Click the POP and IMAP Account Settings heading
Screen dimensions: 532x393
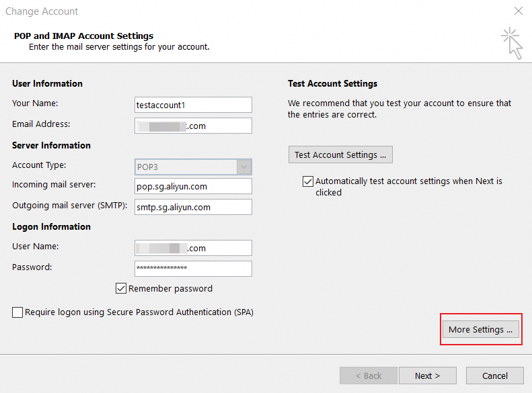(x=83, y=36)
